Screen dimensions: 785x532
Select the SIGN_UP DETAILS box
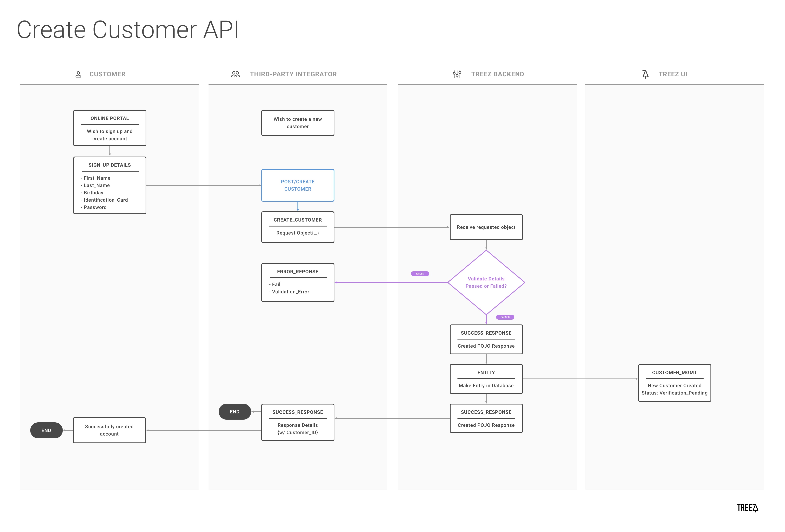pyautogui.click(x=110, y=185)
